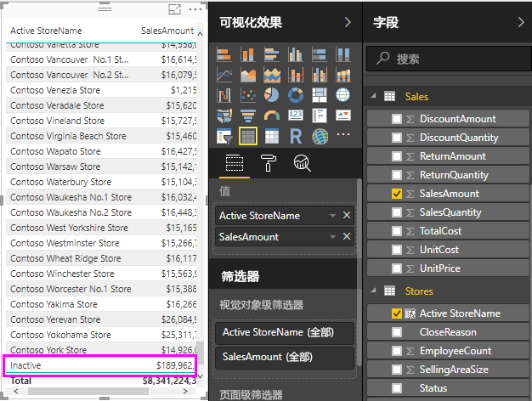Choose the scatter chart visualization
Image resolution: width=532 pixels, height=401 pixels.
[248, 95]
